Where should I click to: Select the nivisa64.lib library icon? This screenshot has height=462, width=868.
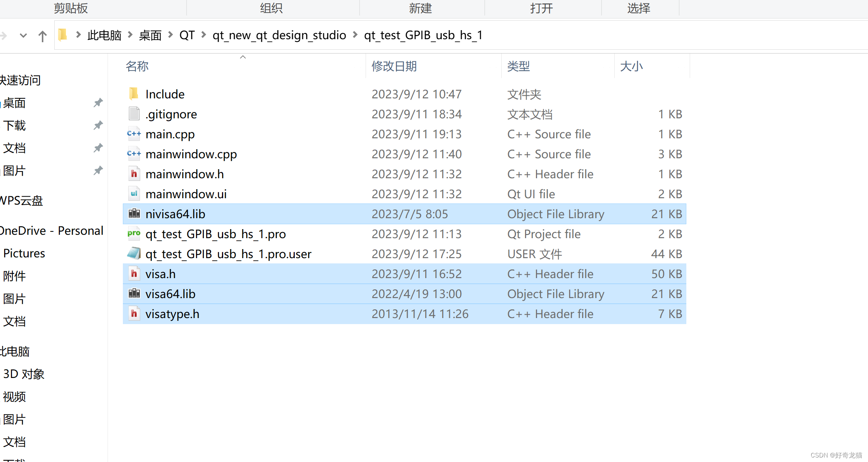[x=134, y=214]
